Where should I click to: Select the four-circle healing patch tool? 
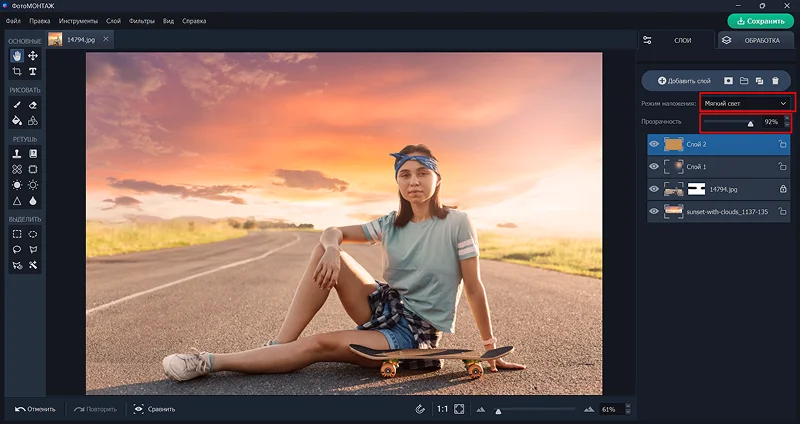coord(17,169)
